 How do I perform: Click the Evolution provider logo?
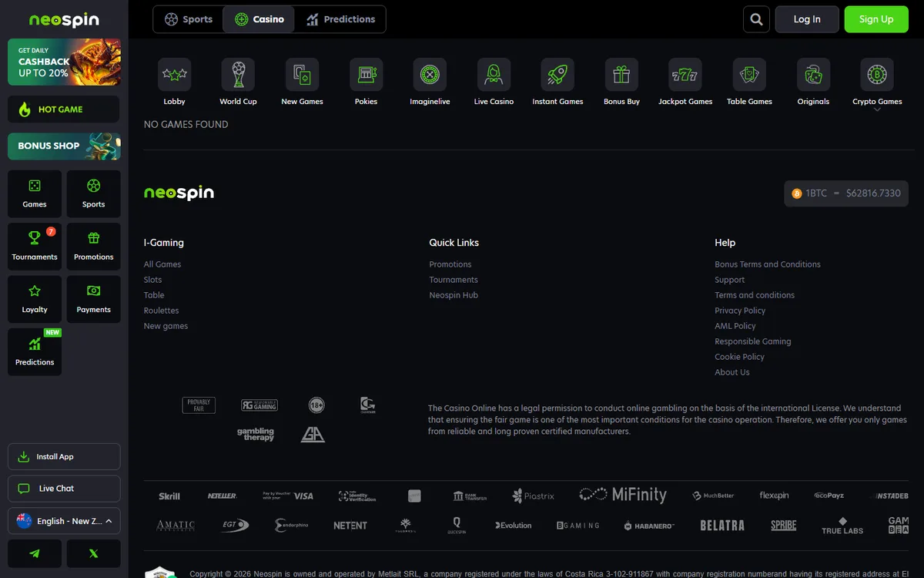click(514, 526)
